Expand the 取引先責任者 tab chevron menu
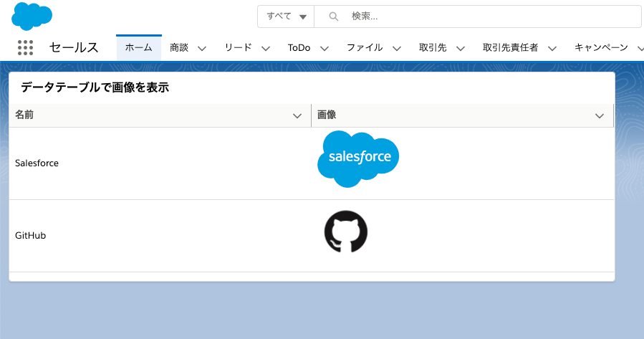Viewport: 644px width, 339px height. 552,49
